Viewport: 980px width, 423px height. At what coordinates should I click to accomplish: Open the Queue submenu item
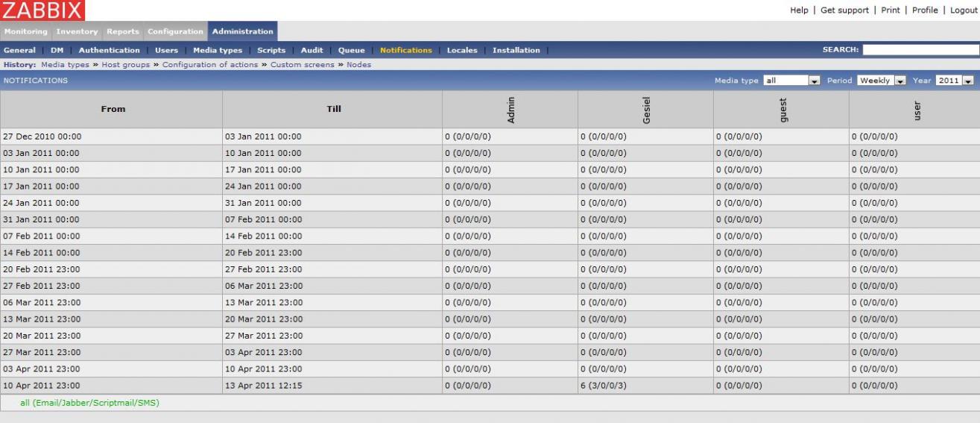point(351,50)
